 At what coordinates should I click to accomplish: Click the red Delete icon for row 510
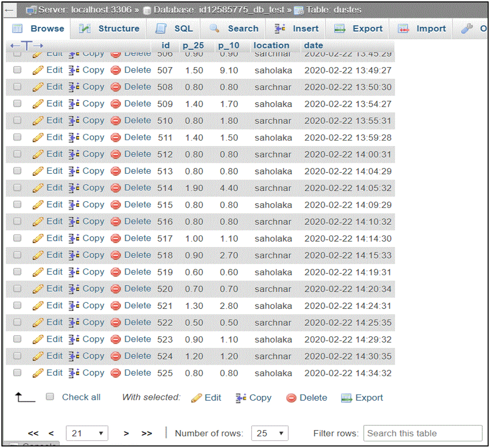[116, 121]
